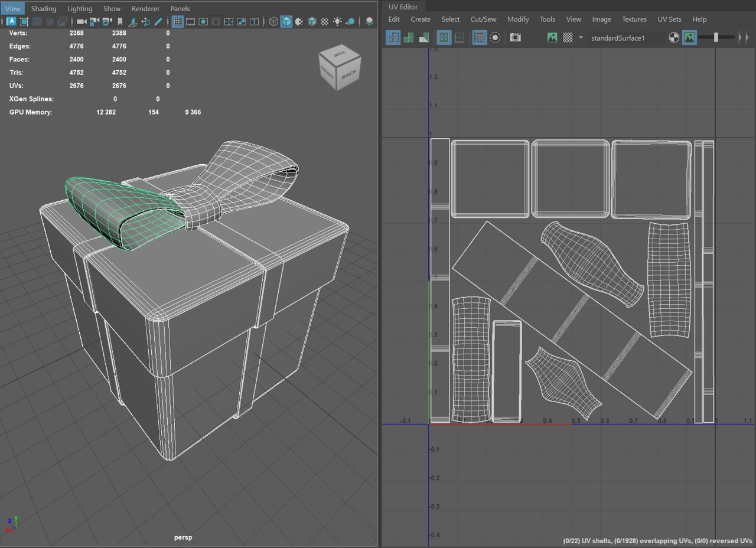Open the texture dropdown arrow in UV Editor
This screenshot has width=756, height=548.
pos(581,38)
